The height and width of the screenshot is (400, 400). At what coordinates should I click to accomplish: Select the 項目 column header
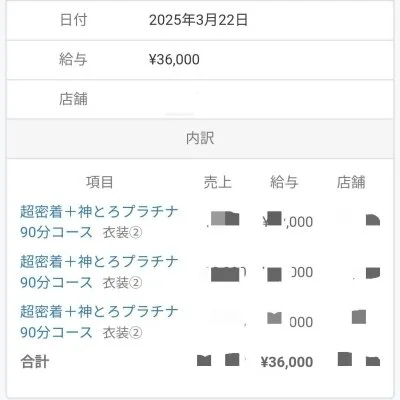click(100, 182)
